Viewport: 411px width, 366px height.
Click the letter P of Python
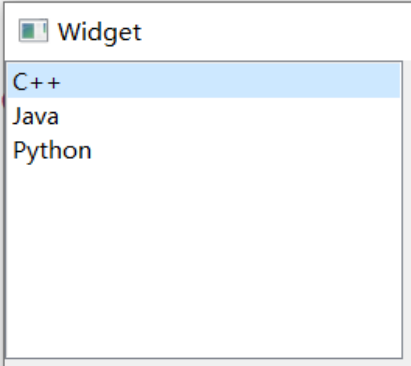pos(18,150)
